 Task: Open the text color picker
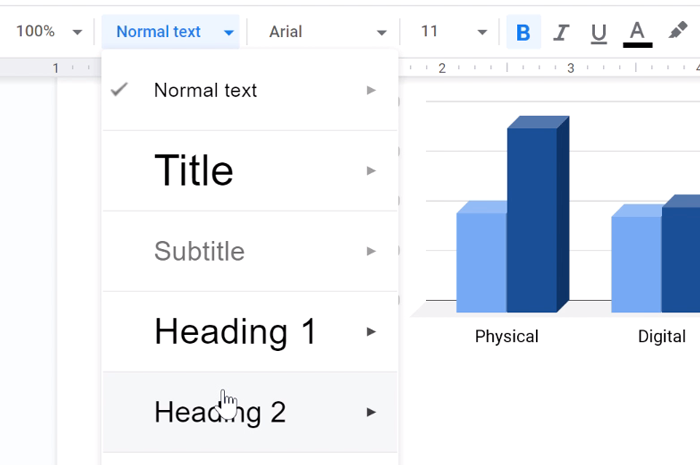[637, 32]
